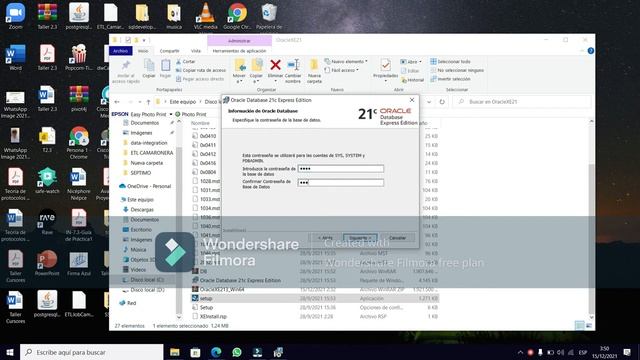
Task: Click Cancelar in the Oracle installer
Action: click(397, 238)
